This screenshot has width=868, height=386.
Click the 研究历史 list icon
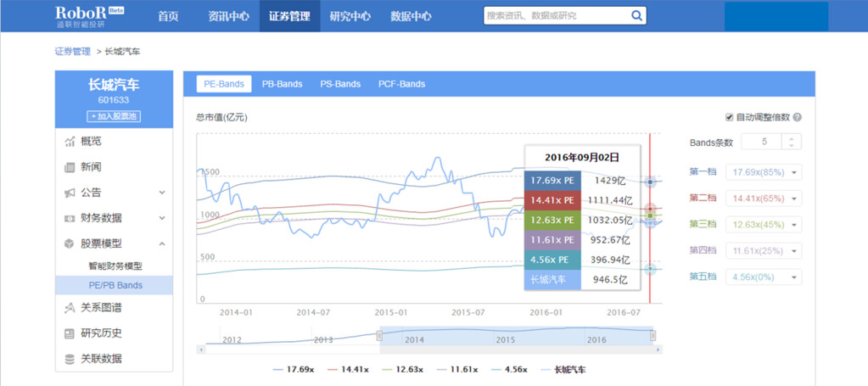click(70, 333)
